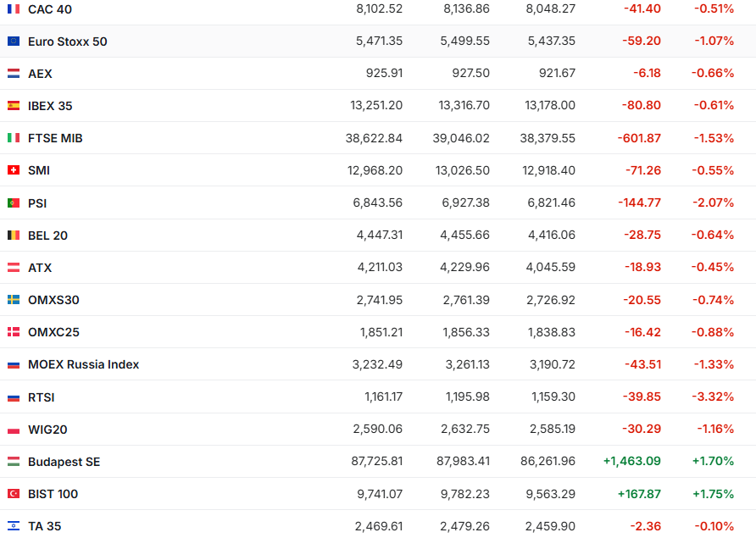This screenshot has width=756, height=538.
Task: Select the RTSI index name
Action: (42, 397)
